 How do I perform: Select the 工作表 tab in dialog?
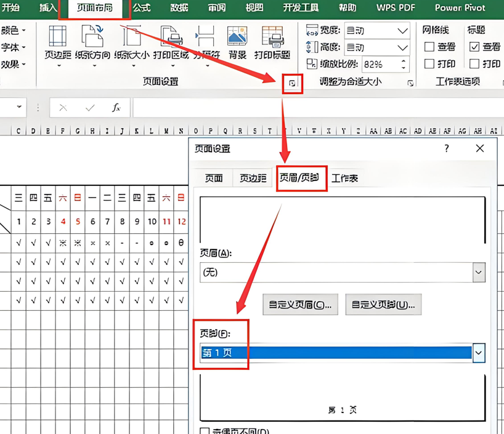point(344,178)
